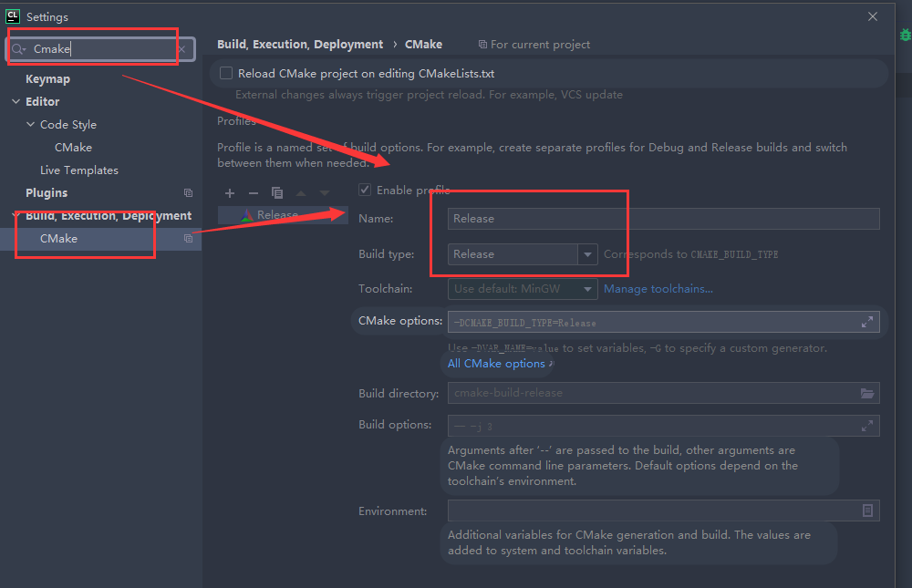Clear the settings search field
Image resolution: width=912 pixels, height=588 pixels.
[182, 49]
